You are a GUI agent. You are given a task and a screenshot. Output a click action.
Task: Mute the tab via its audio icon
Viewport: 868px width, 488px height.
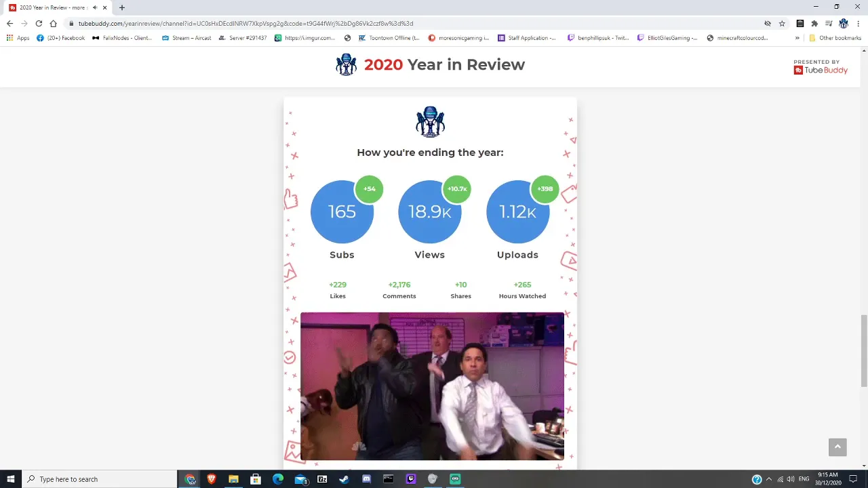95,7
